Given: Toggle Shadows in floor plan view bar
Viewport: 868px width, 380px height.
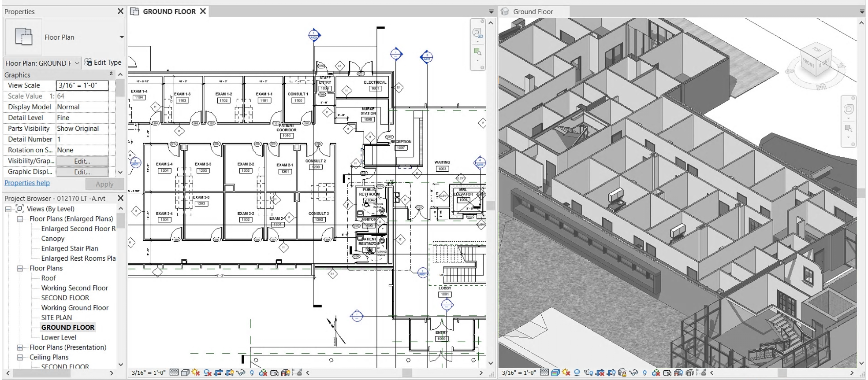Looking at the screenshot, I should click(208, 373).
